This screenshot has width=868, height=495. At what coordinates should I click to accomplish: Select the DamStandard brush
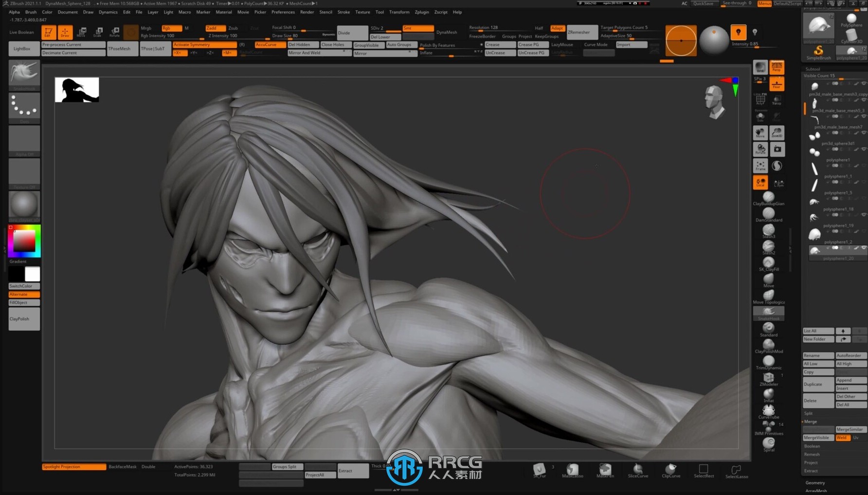[x=768, y=215]
